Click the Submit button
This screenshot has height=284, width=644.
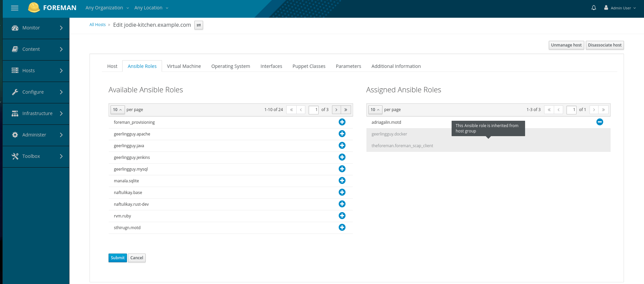118,258
